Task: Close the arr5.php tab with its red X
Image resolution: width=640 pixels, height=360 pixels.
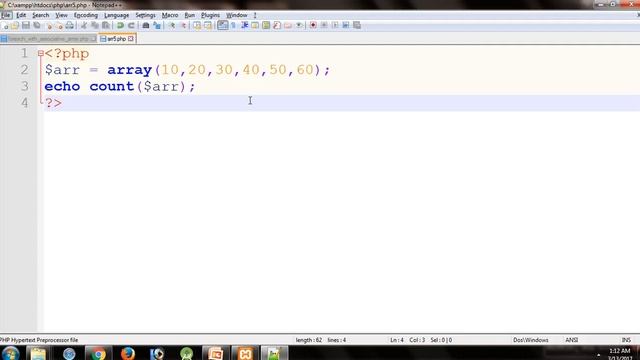Action: 131,39
